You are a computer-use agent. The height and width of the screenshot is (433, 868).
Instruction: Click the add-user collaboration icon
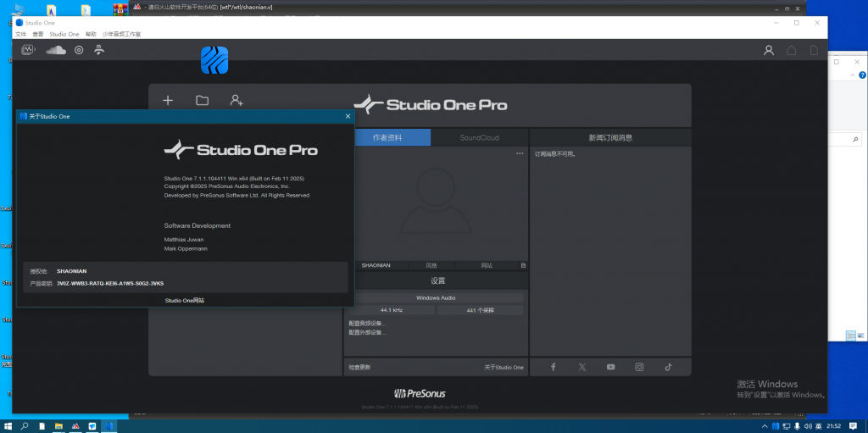click(x=236, y=100)
